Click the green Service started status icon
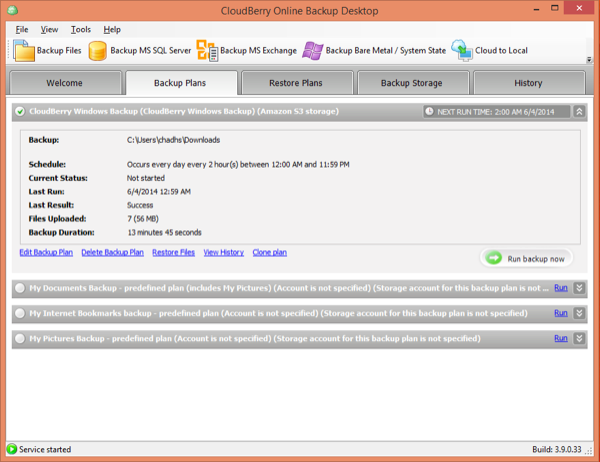This screenshot has width=600, height=462. [x=12, y=449]
